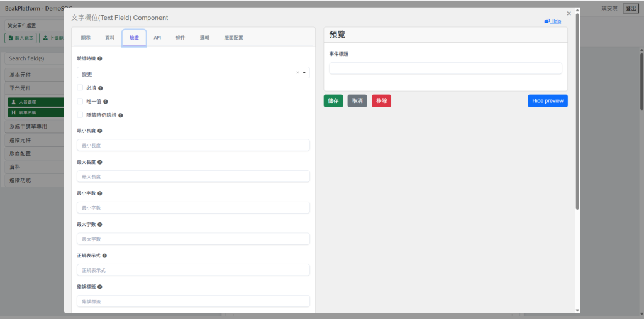Click the 最小字數 input field
Screen dimensions: 644x319
tap(193, 207)
